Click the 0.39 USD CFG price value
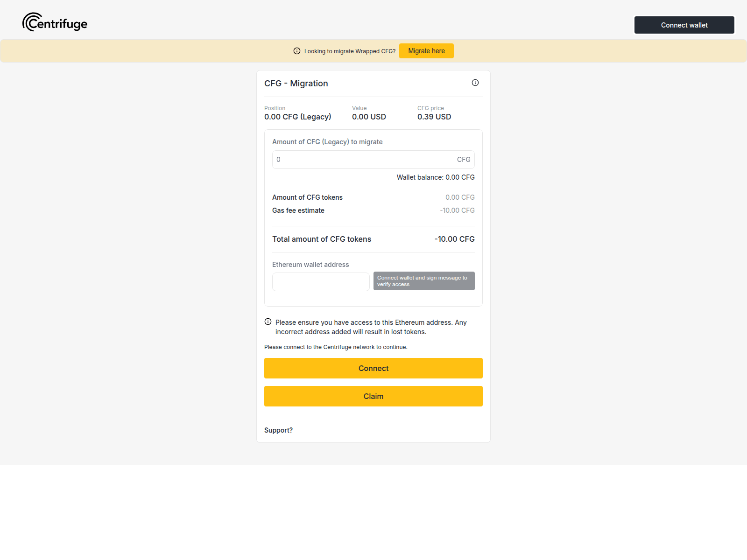This screenshot has width=747, height=560. click(434, 117)
